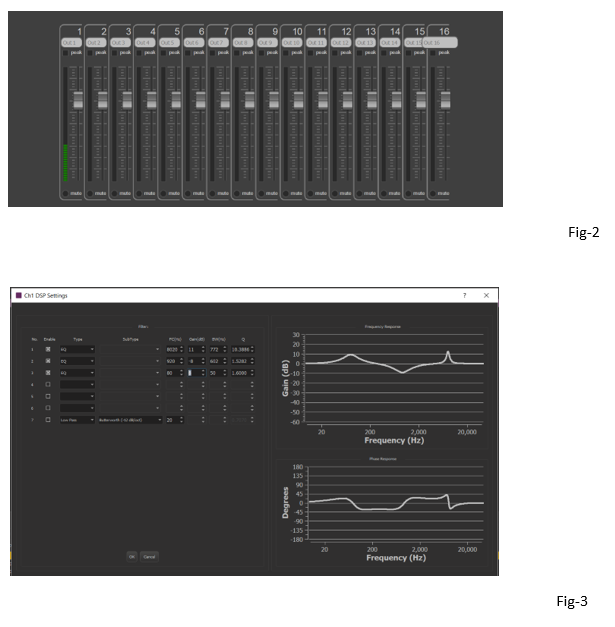
Task: Enable filter 4 checkbox
Action: pyautogui.click(x=48, y=384)
